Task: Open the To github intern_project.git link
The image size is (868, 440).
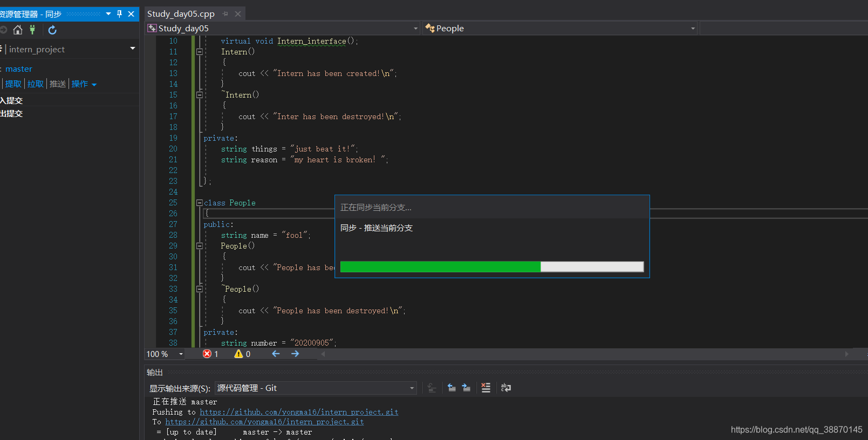Action: click(x=264, y=422)
